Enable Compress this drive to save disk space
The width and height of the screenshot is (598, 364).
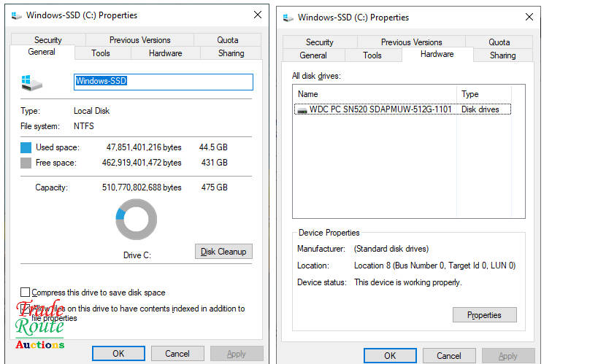pos(26,293)
